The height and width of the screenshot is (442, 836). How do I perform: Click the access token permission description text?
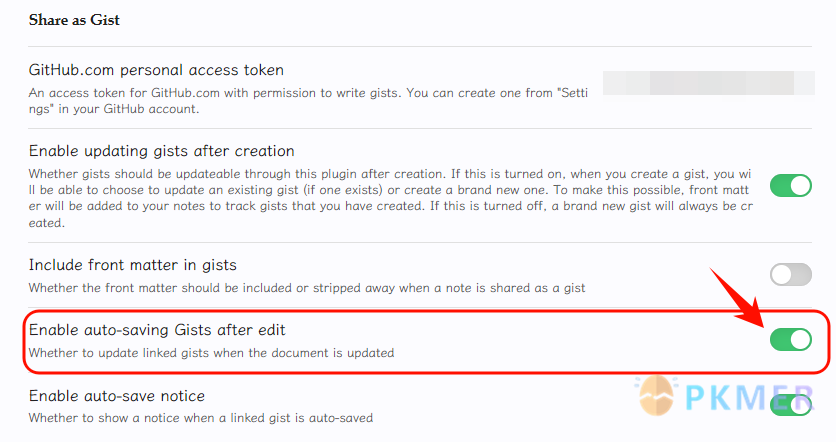point(308,101)
